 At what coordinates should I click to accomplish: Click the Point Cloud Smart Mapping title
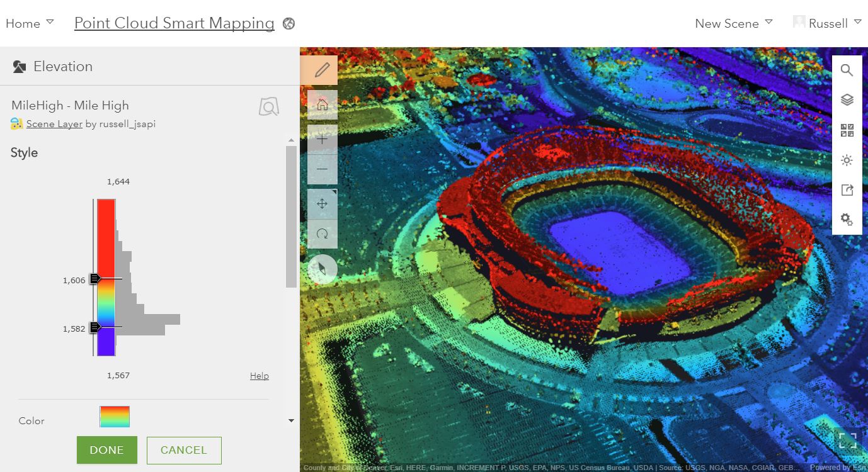(x=174, y=23)
